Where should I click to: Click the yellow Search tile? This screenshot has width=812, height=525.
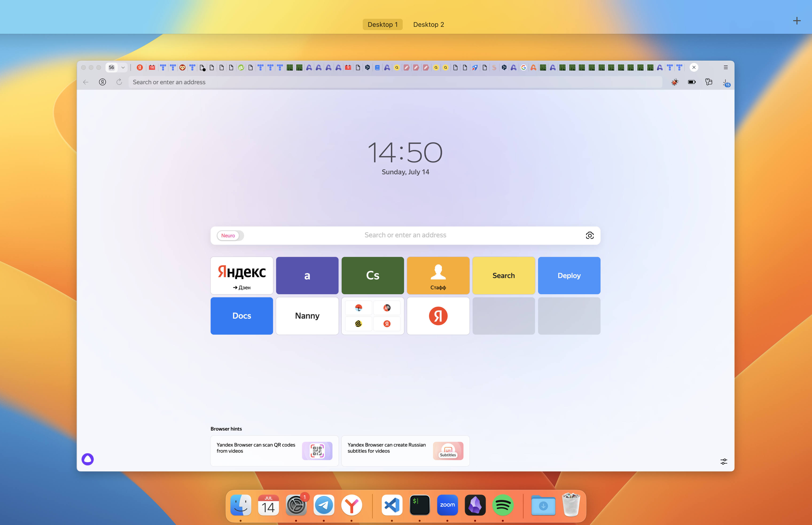click(x=503, y=275)
